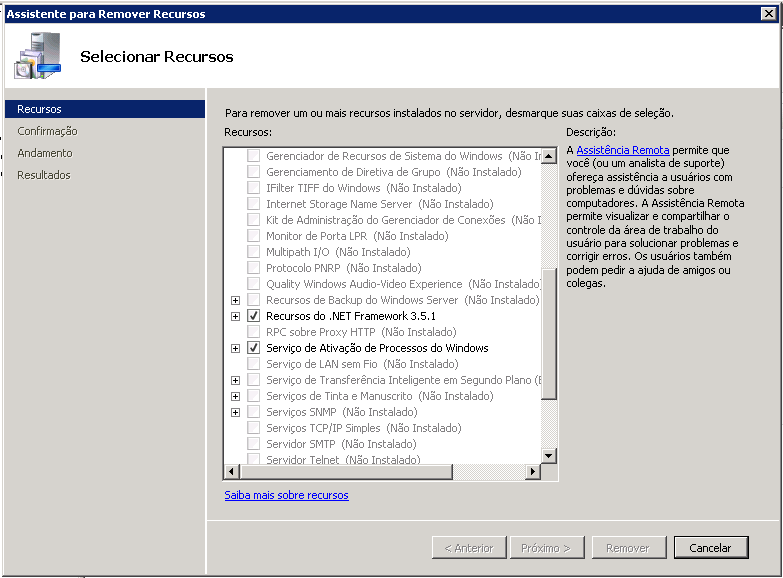This screenshot has height=578, width=783.
Task: Click the vertical scrollbar thumb in the feature list
Action: click(549, 333)
